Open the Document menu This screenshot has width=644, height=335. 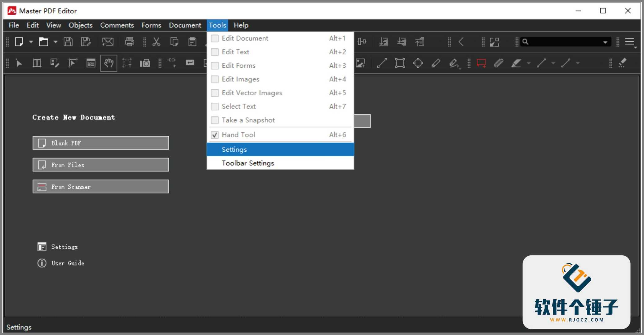185,25
